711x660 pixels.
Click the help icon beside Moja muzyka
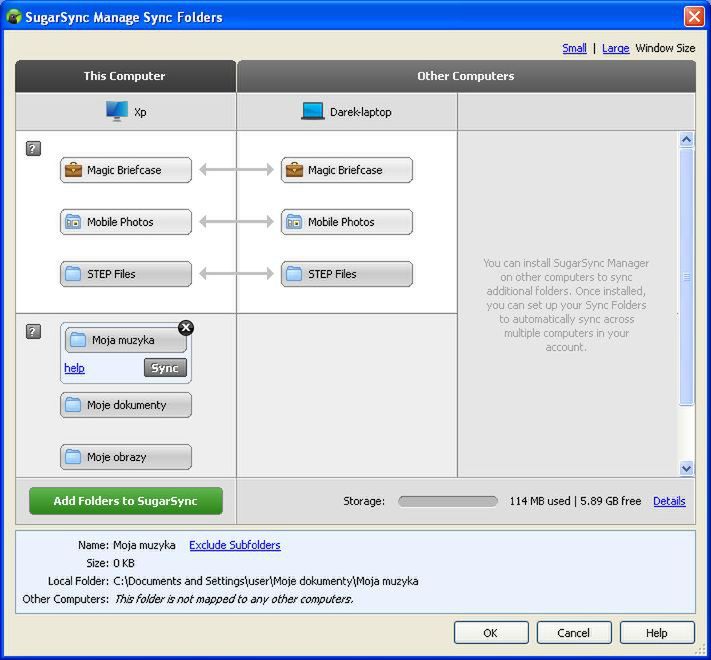(x=33, y=331)
